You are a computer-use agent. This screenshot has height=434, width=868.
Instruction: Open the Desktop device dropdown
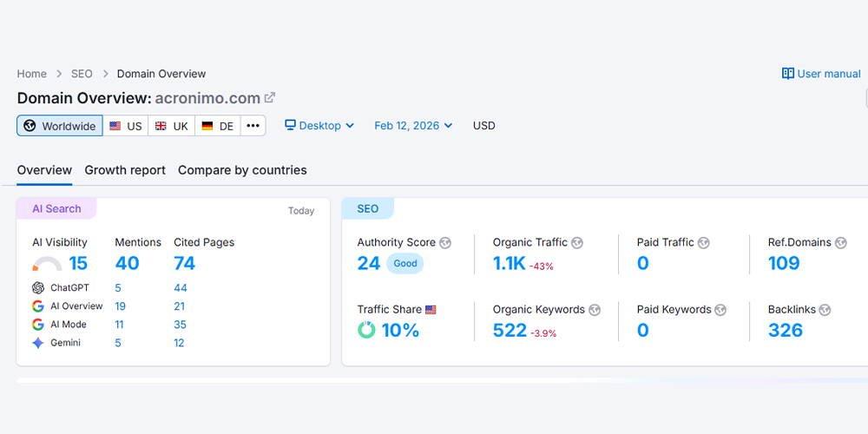tap(319, 126)
